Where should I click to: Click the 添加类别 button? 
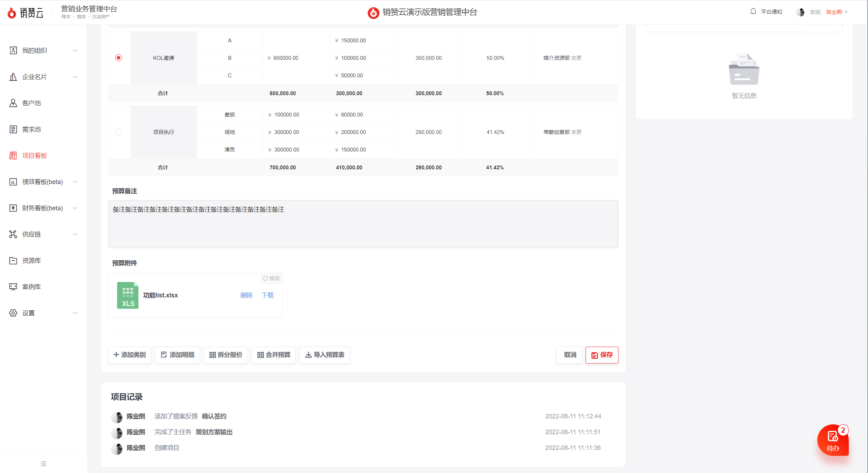click(x=129, y=355)
